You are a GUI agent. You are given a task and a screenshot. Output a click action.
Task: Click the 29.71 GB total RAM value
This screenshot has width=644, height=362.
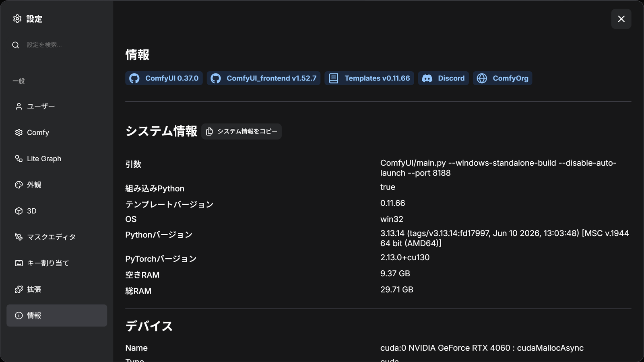(397, 290)
